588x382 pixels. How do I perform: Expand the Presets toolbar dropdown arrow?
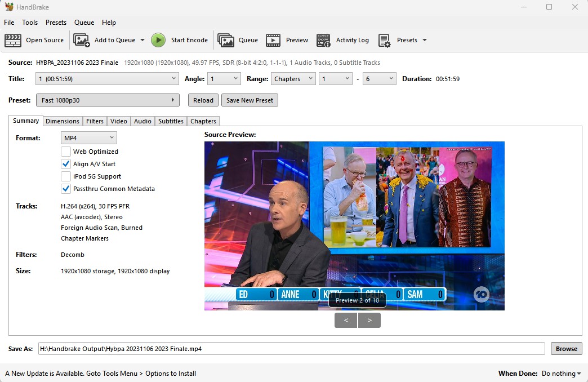click(425, 40)
